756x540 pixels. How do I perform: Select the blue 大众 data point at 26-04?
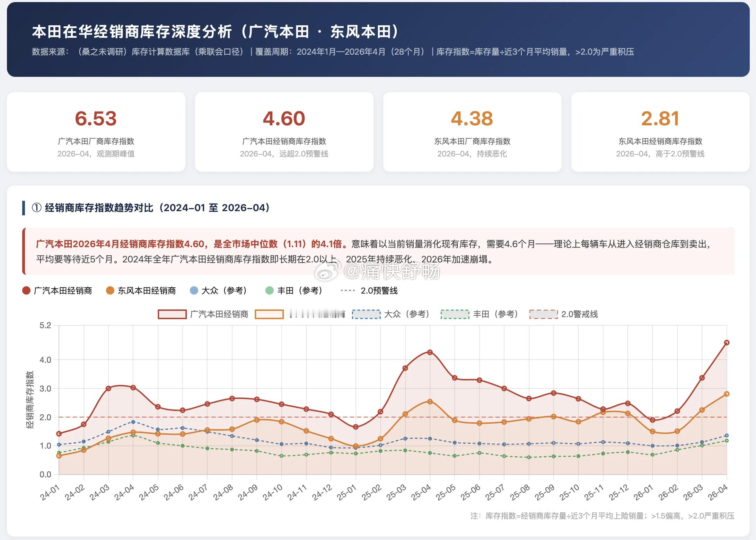coord(727,435)
